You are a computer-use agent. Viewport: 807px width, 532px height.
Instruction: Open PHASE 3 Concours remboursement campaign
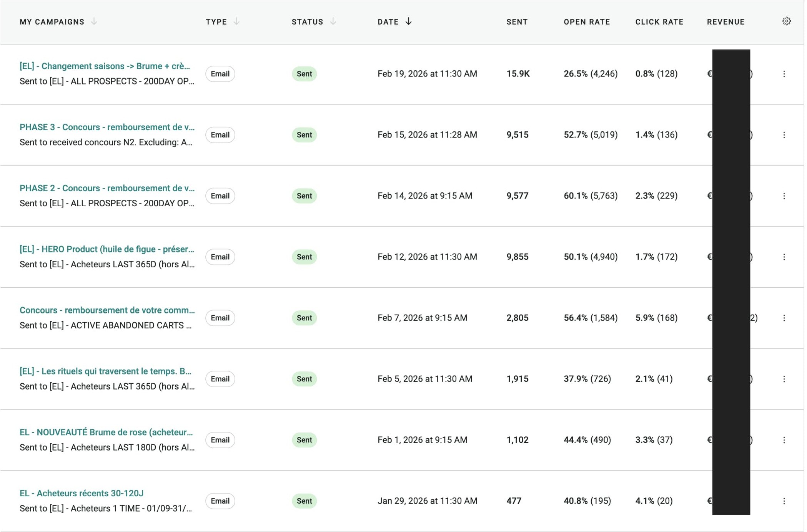(x=107, y=127)
